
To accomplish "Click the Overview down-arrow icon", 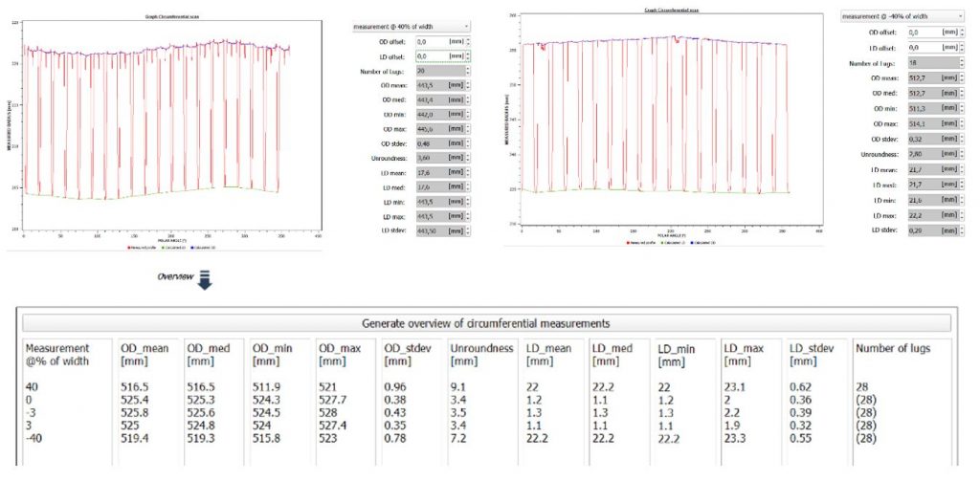I will pyautogui.click(x=204, y=277).
